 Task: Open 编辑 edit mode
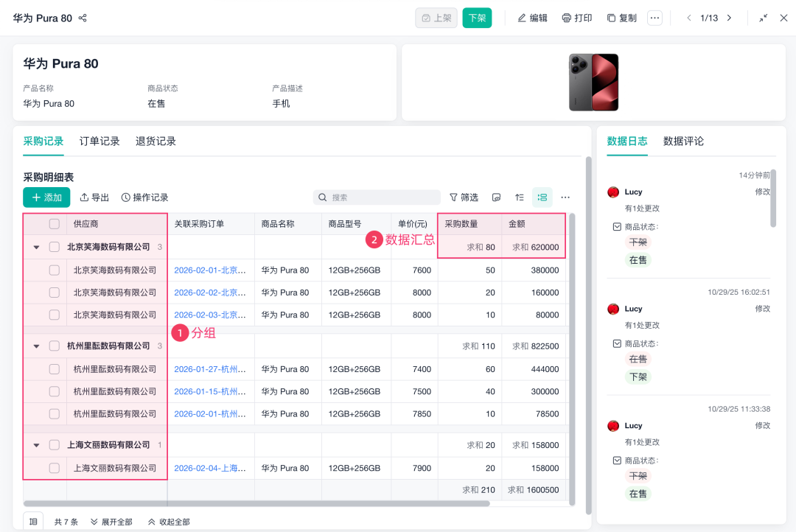533,18
